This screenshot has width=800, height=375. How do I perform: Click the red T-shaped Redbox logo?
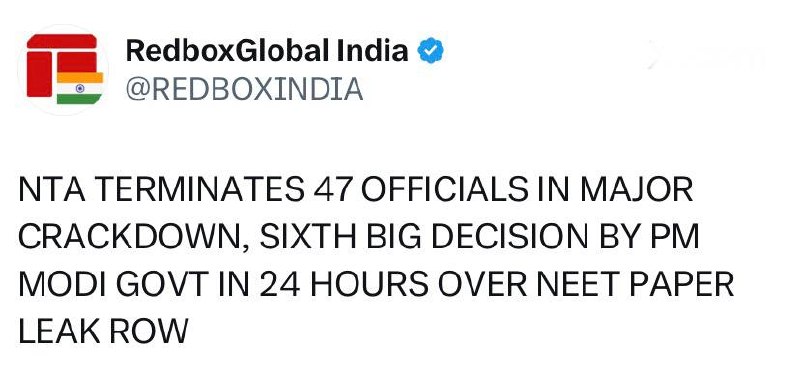(61, 65)
